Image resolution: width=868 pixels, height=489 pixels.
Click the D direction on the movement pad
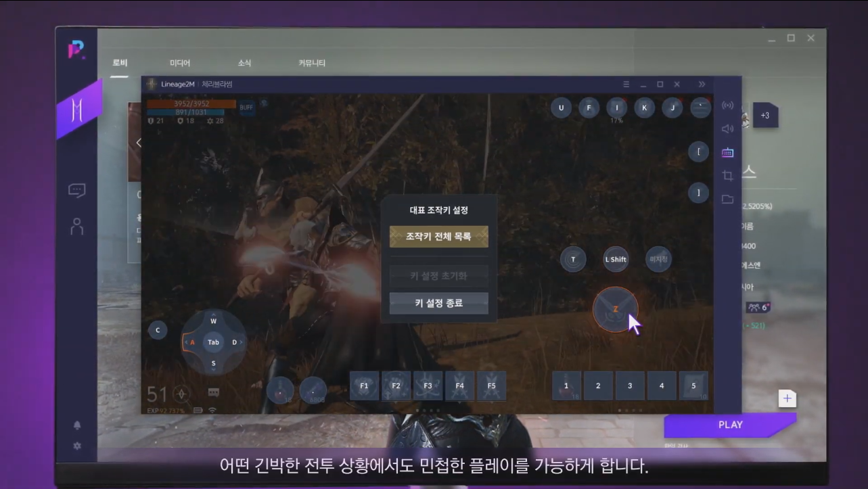[235, 342]
